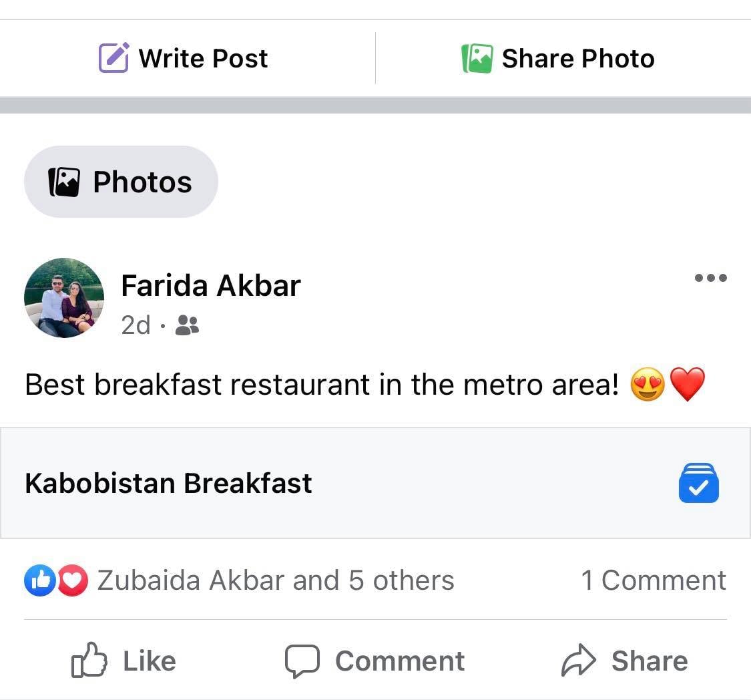Click the Write Post pencil icon

(x=115, y=57)
